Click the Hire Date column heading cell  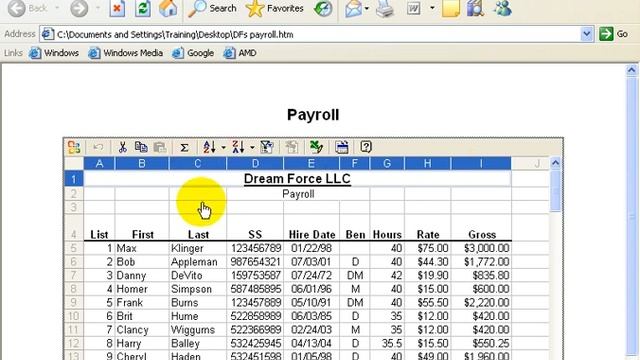(x=311, y=227)
